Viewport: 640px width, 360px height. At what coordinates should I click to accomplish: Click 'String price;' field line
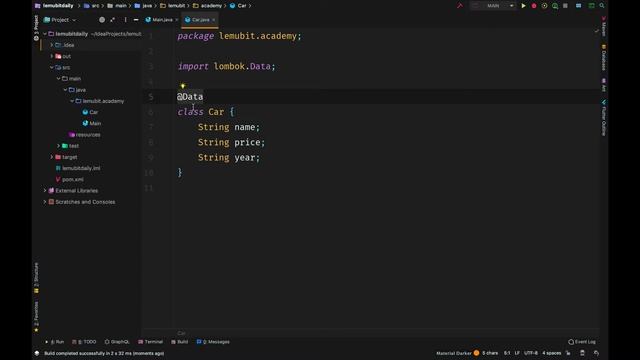(x=231, y=142)
